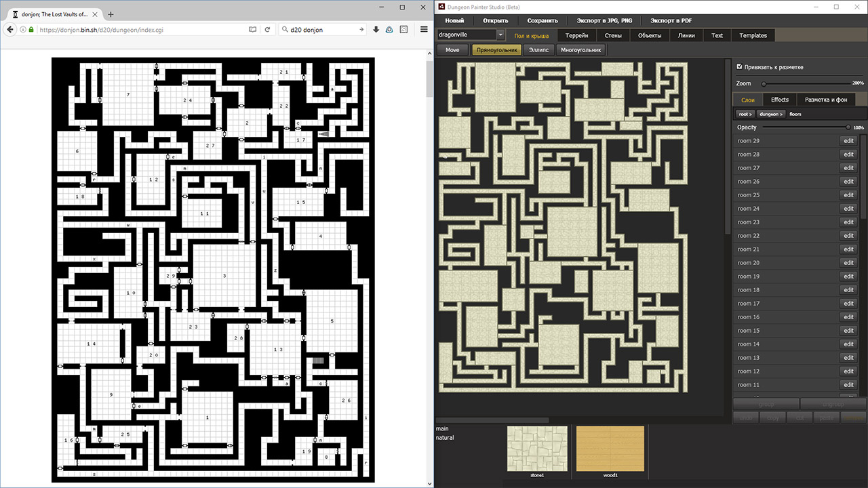
Task: Switch to the Стены tab
Action: pyautogui.click(x=612, y=35)
